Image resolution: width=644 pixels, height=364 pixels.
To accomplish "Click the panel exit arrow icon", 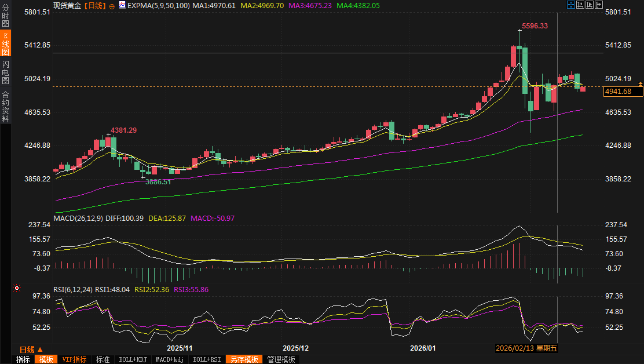I will (599, 5).
